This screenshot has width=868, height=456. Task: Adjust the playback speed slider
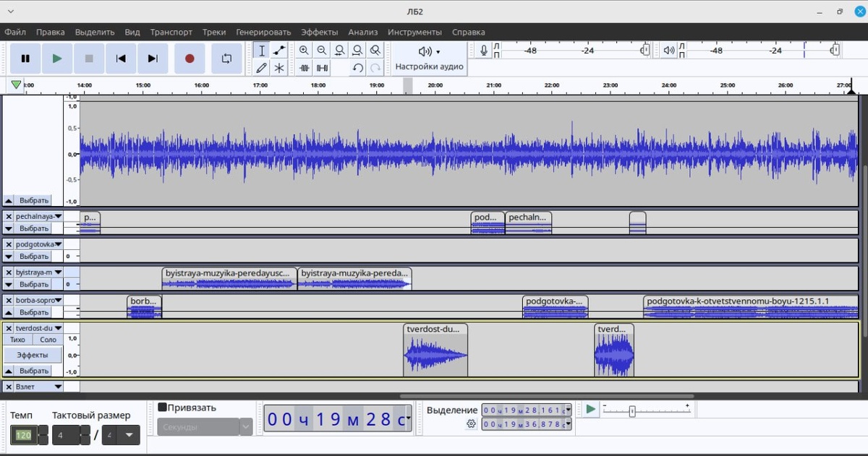pyautogui.click(x=632, y=411)
